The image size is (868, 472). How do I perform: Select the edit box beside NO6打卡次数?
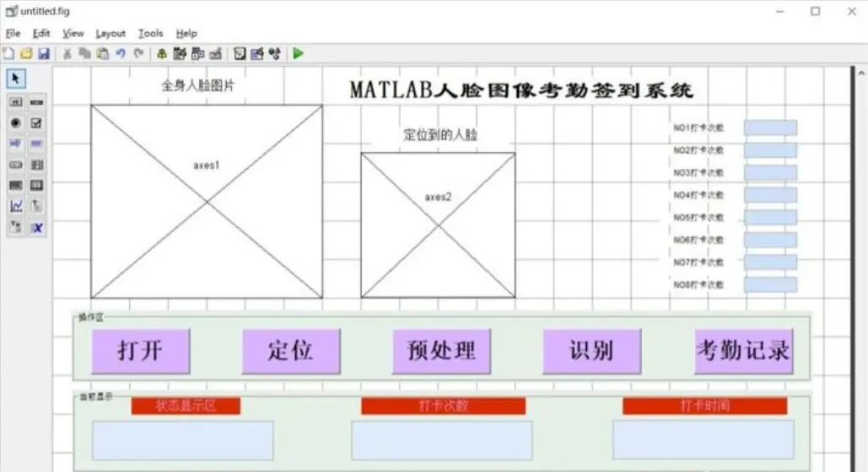coord(771,240)
